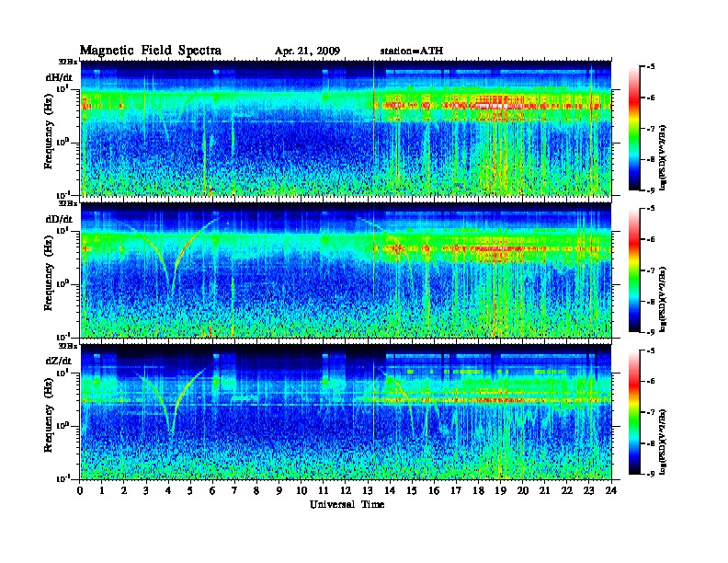The height and width of the screenshot is (563, 728).
Task: Click the '-8' tick on the dH/dt color bar
Action: (x=651, y=160)
